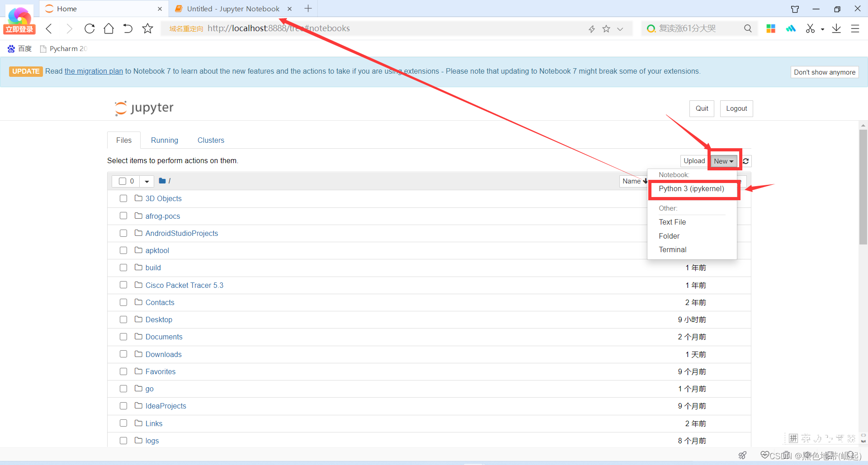Close the Home tab
The image size is (868, 465).
[x=160, y=9]
